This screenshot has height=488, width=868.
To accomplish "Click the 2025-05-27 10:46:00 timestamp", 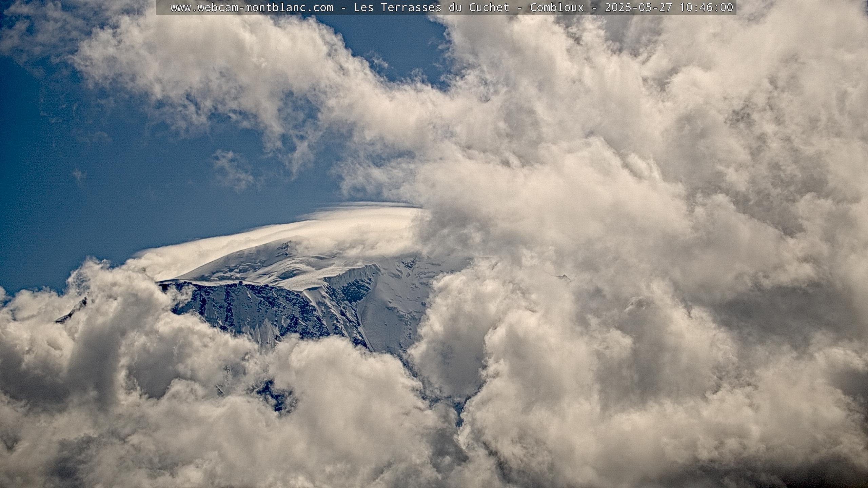I will (x=669, y=7).
